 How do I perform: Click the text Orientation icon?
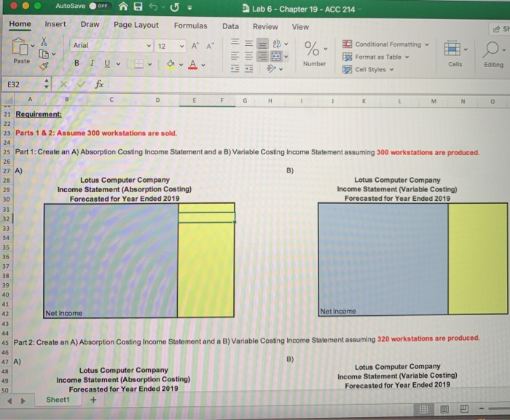[270, 68]
